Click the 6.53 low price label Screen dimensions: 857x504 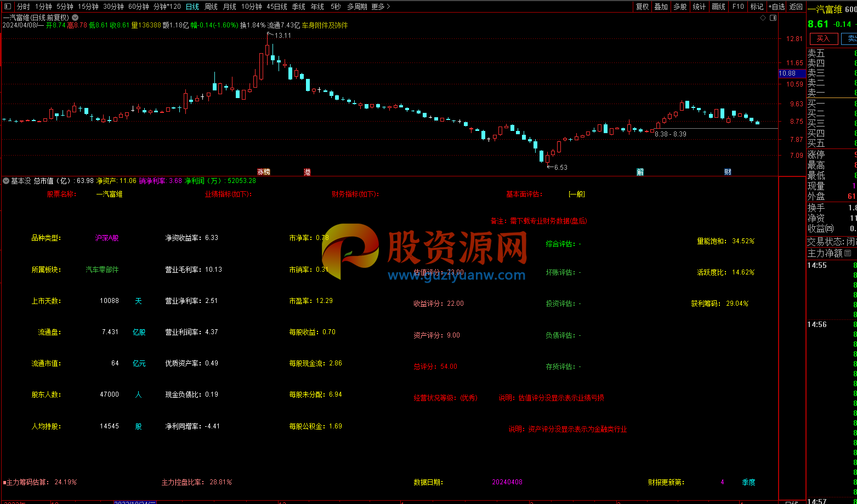click(561, 168)
